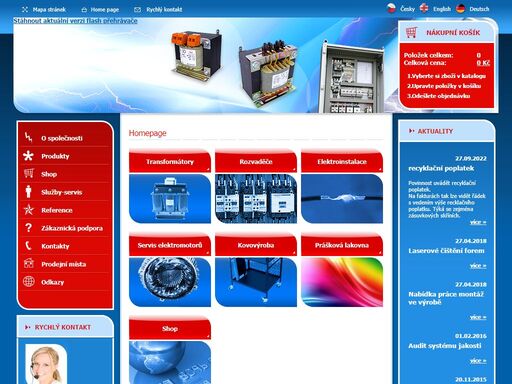512x384 pixels.
Task: Open Služby-servis menu item
Action: coord(62,192)
